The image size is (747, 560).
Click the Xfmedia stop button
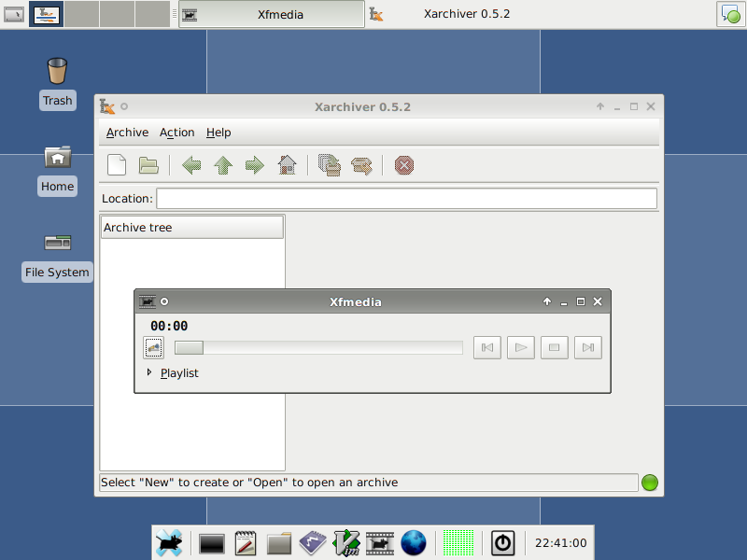click(x=554, y=347)
